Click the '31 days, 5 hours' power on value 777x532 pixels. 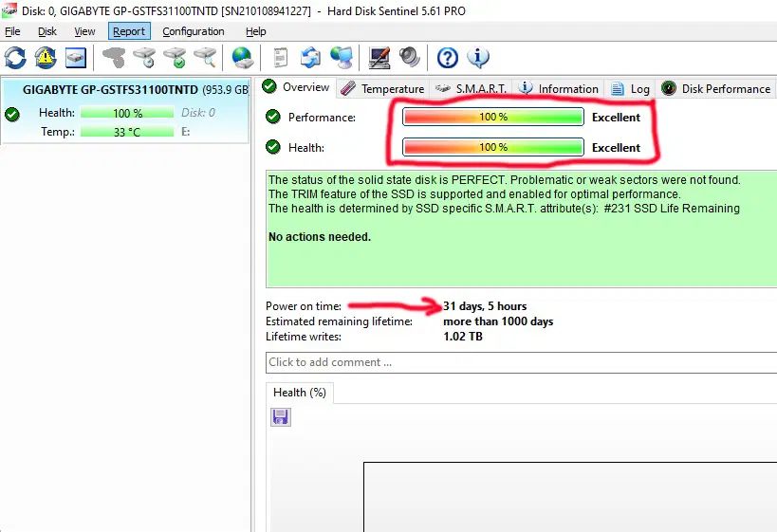click(x=485, y=306)
